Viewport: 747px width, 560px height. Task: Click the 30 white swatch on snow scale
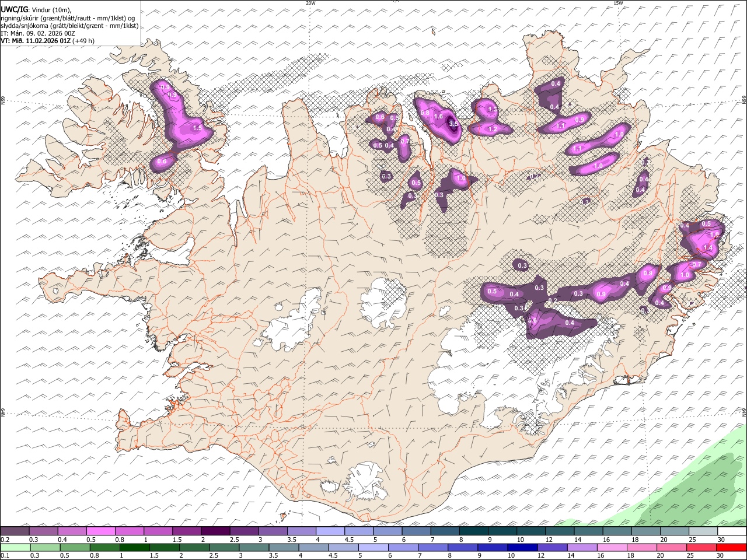[732, 531]
